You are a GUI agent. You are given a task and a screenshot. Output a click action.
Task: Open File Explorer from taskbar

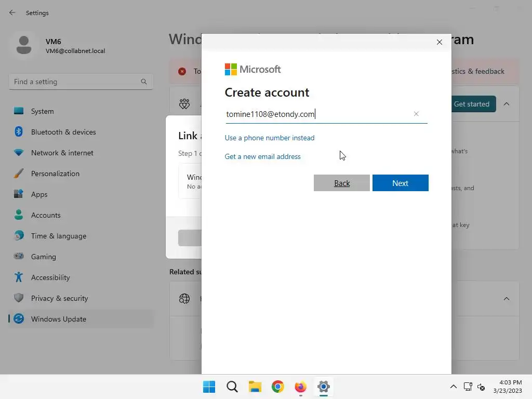255,387
